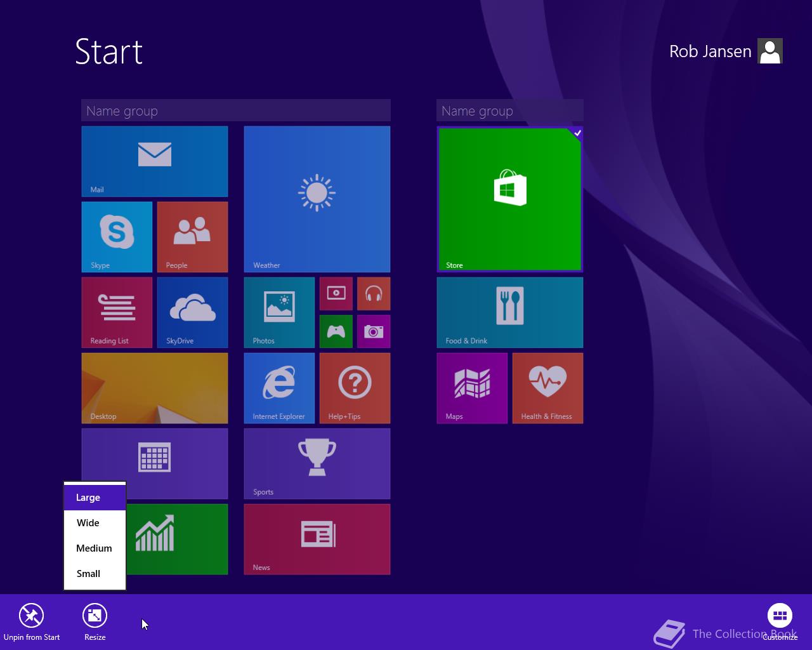Screen dimensions: 812x650
Task: Open the People tile
Action: tap(192, 237)
